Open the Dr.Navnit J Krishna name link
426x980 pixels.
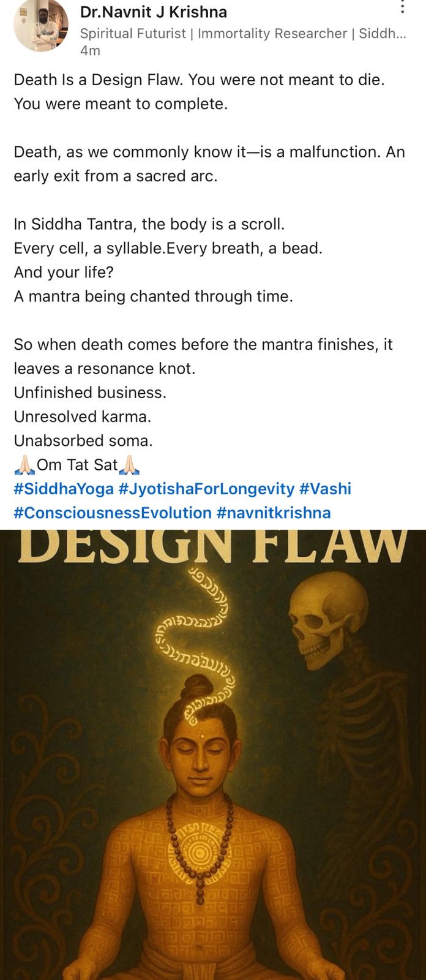pyautogui.click(x=154, y=12)
